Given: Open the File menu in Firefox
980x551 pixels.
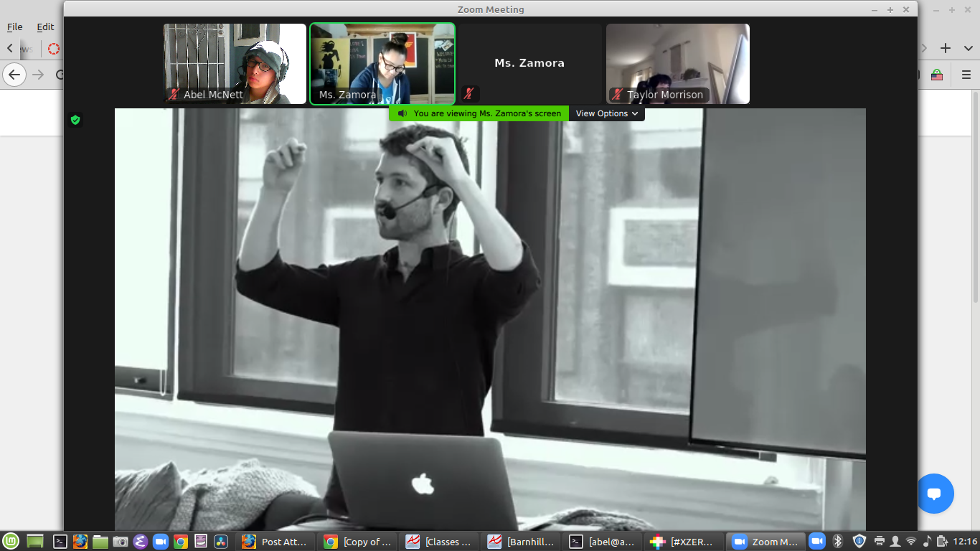Looking at the screenshot, I should 15,27.
